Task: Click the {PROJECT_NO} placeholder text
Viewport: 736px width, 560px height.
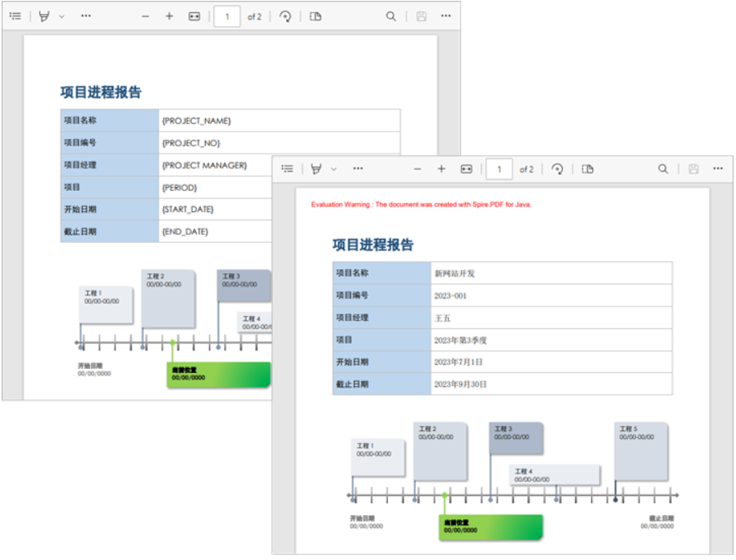Action: coord(191,143)
